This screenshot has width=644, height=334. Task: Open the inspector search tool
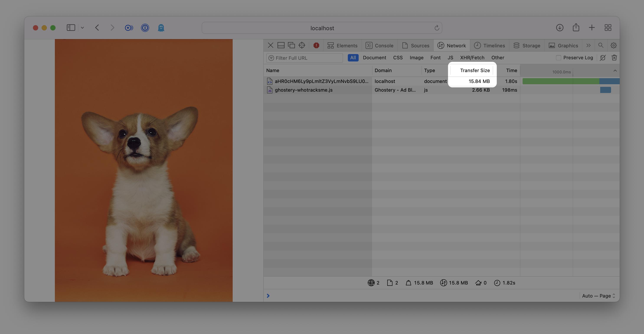point(601,45)
